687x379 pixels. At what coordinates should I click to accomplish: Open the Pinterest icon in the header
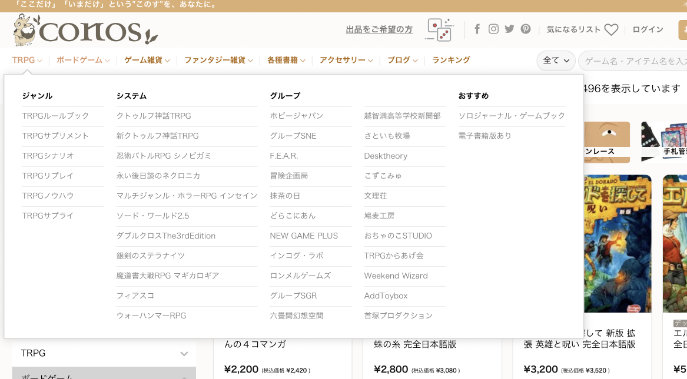tap(526, 29)
